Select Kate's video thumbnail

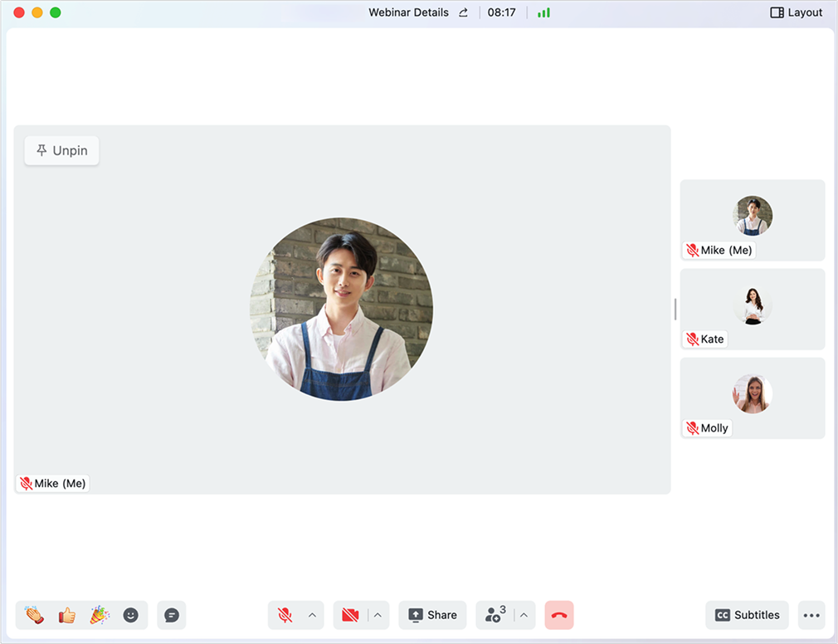tap(753, 309)
